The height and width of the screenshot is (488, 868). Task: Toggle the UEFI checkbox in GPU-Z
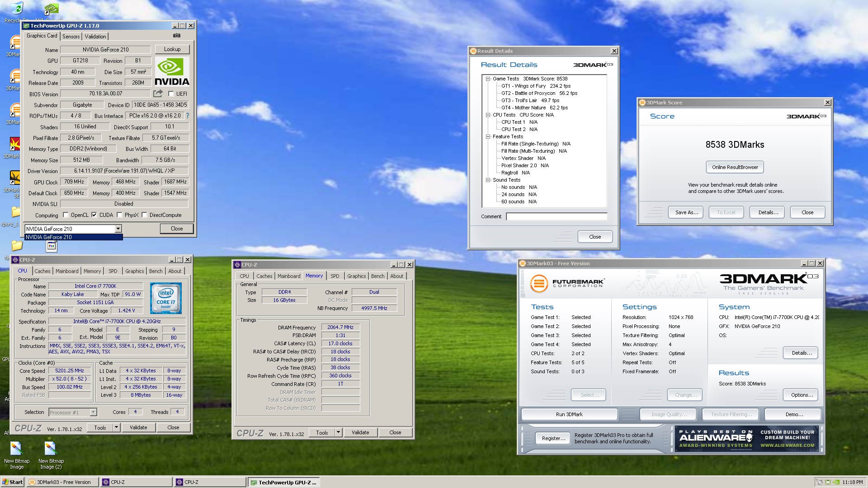pyautogui.click(x=171, y=94)
